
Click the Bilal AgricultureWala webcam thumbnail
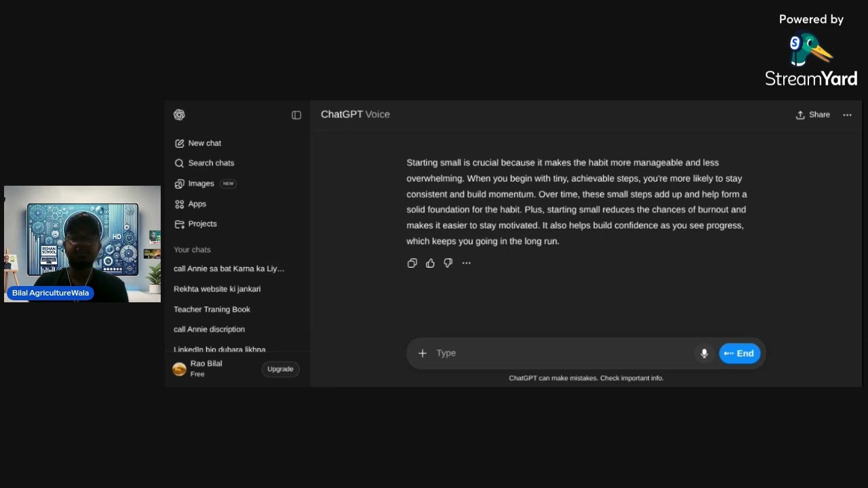pyautogui.click(x=82, y=244)
